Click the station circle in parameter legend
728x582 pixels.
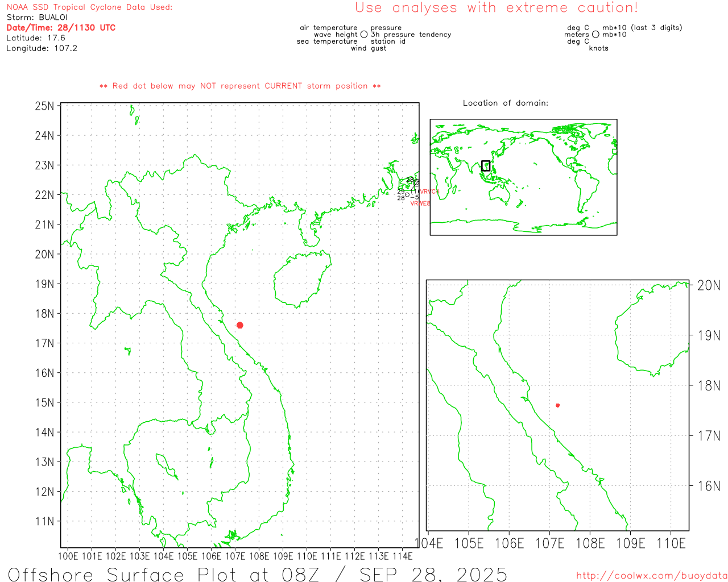364,35
